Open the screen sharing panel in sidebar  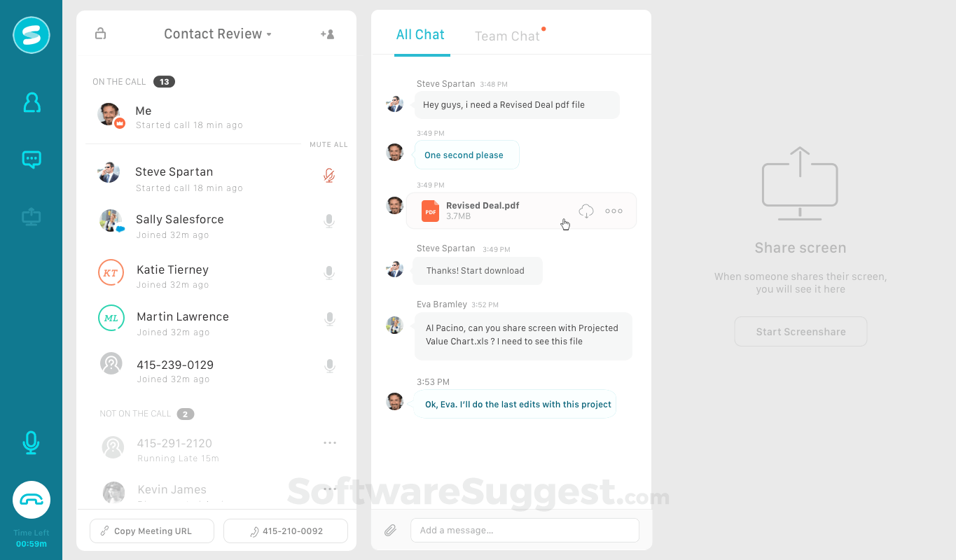click(31, 217)
